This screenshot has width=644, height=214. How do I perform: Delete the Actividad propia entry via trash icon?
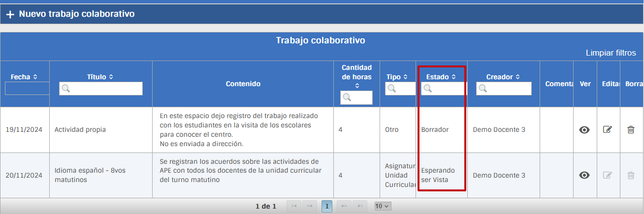click(631, 130)
